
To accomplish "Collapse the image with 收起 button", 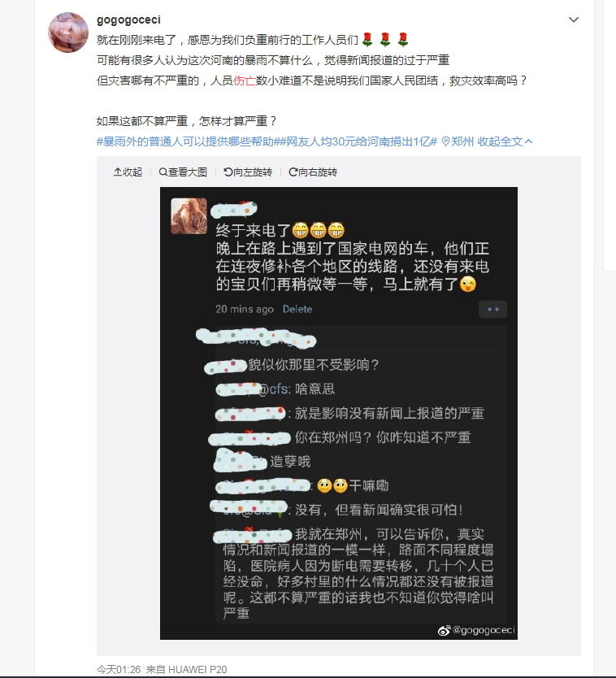I will [128, 172].
